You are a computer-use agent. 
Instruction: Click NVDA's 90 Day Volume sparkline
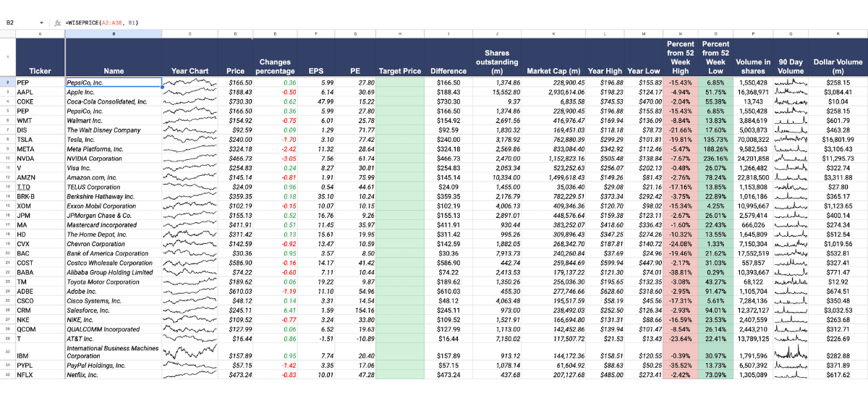pyautogui.click(x=789, y=159)
